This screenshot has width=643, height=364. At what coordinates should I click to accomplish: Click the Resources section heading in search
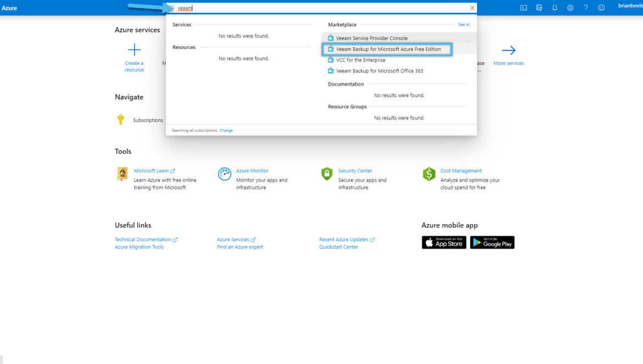pos(184,47)
